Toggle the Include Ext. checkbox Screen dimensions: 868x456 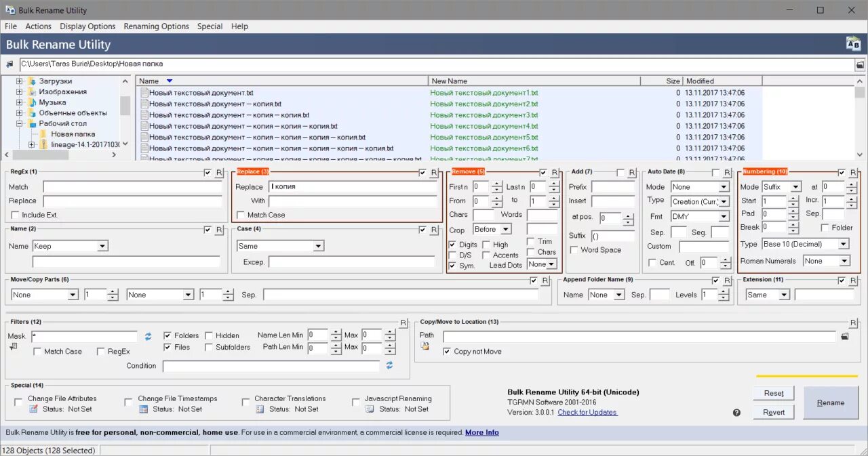pos(16,215)
